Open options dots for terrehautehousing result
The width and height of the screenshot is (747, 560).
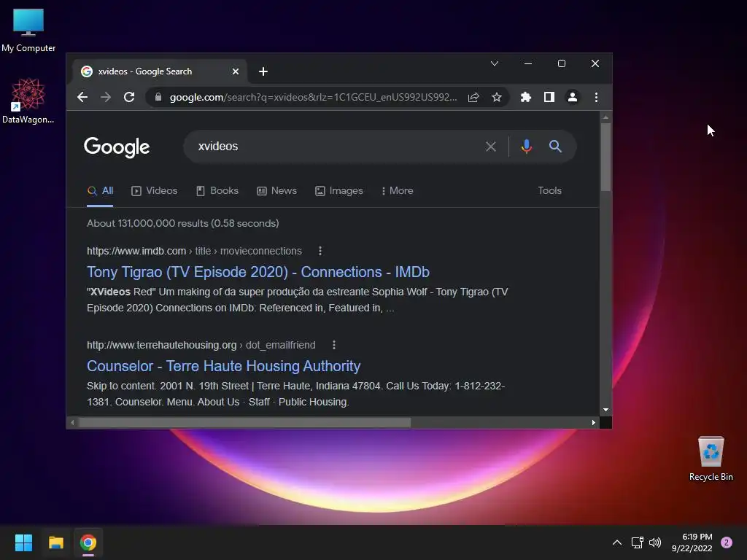tap(334, 345)
